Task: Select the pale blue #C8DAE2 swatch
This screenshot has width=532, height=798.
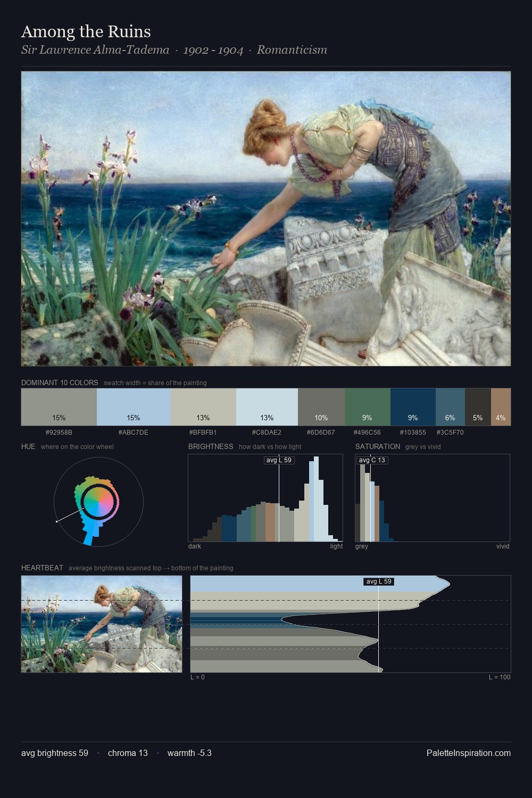Action: click(x=267, y=407)
